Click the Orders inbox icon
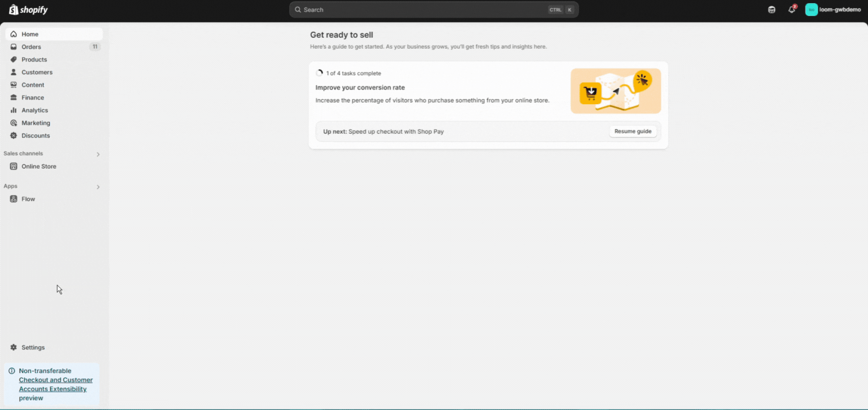Image resolution: width=868 pixels, height=410 pixels. [13, 47]
